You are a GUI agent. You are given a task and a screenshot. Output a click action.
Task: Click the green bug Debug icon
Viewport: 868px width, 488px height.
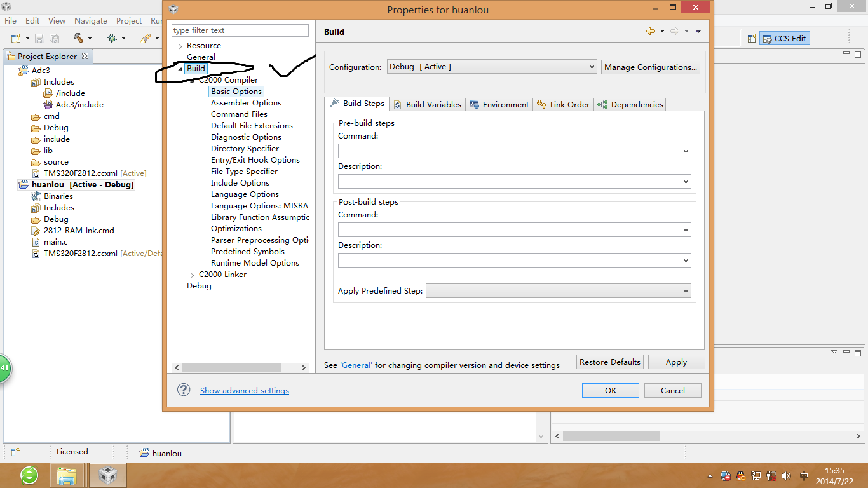tap(112, 38)
